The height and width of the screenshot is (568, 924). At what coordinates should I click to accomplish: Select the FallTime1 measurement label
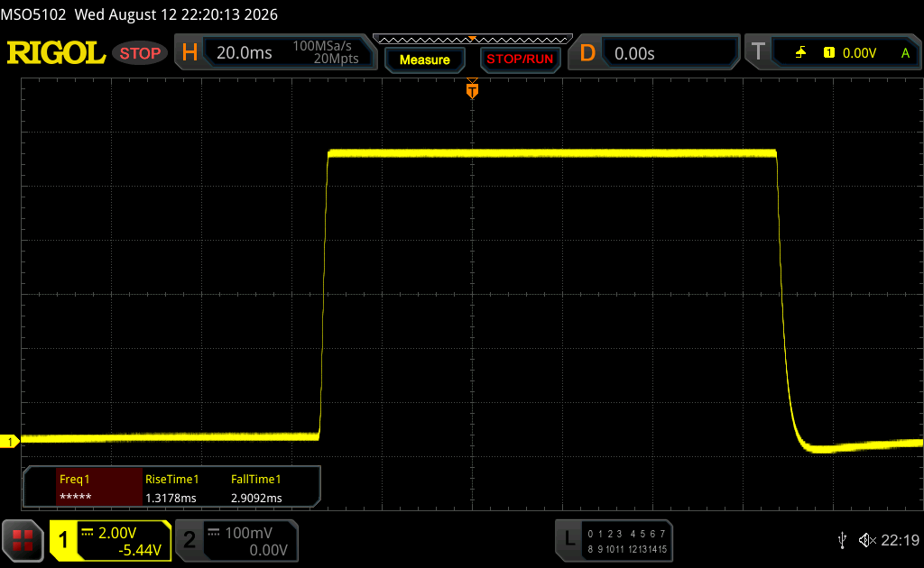point(255,479)
